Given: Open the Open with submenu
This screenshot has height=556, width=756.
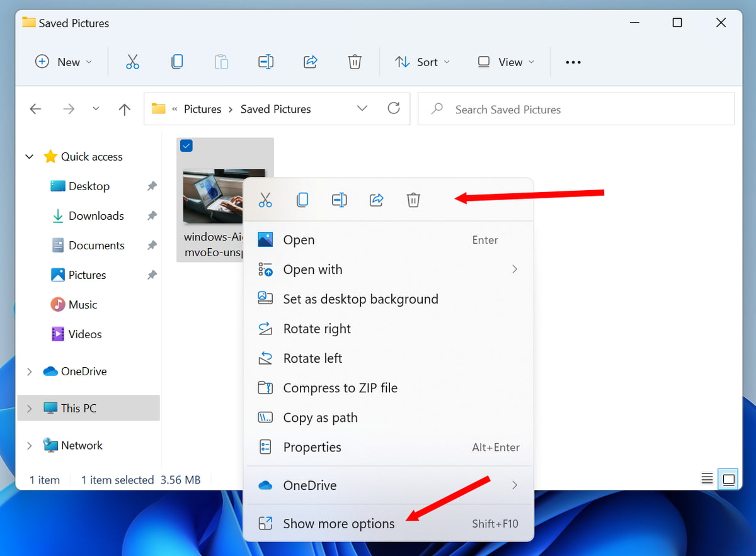Looking at the screenshot, I should pos(388,269).
